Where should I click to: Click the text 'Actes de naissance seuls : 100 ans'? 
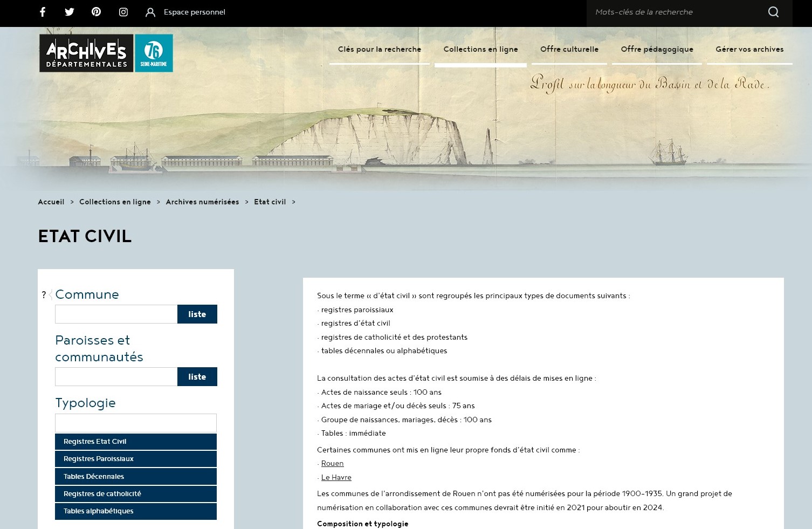click(x=381, y=392)
